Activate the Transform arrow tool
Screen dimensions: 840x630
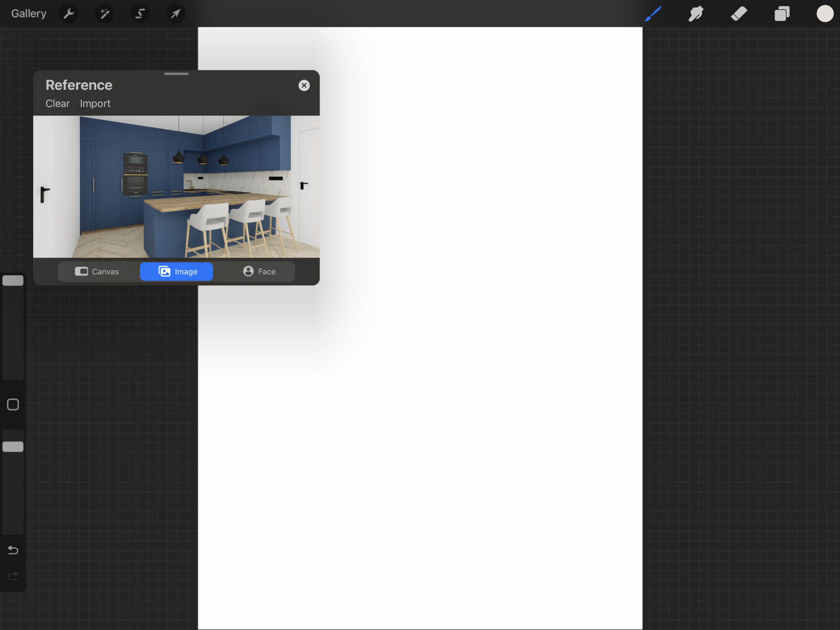click(x=176, y=13)
